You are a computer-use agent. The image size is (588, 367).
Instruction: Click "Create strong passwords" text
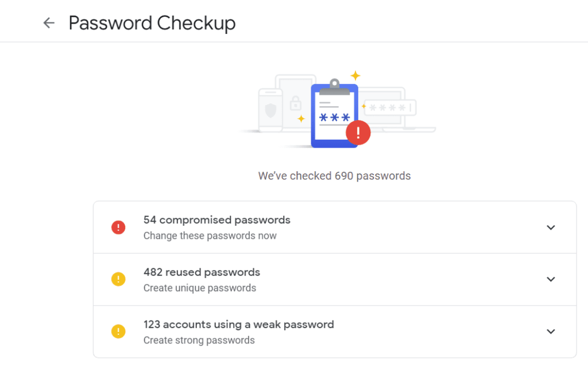[x=199, y=340]
